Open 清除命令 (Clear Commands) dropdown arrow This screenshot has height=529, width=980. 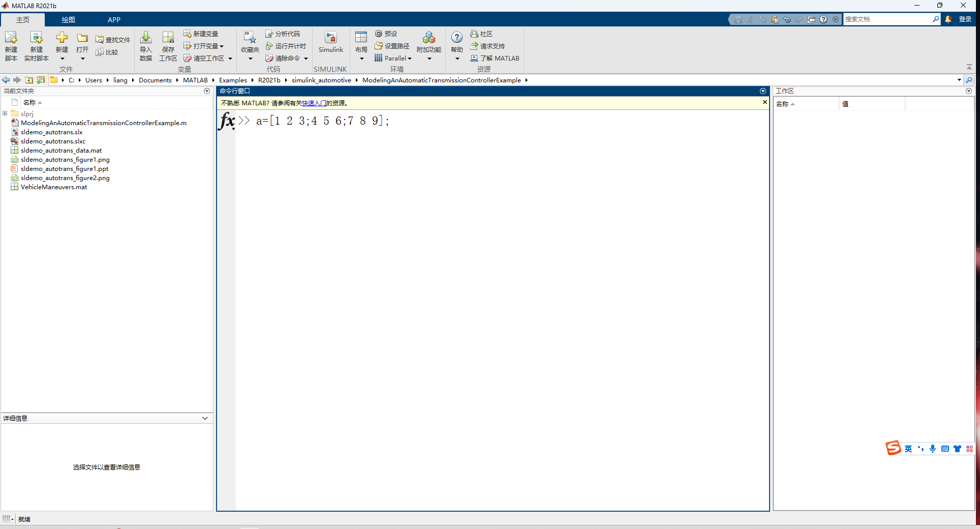pyautogui.click(x=306, y=58)
